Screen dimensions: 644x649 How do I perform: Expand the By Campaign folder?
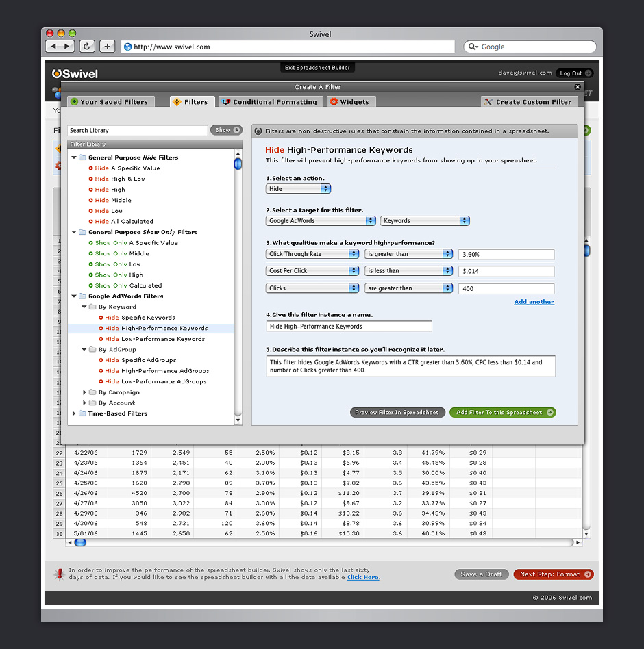(85, 392)
